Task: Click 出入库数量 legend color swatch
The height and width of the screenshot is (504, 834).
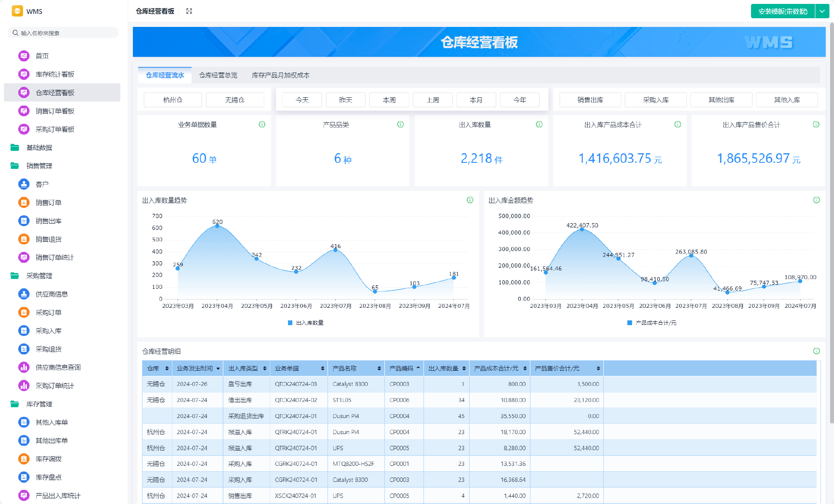Action: [x=290, y=323]
